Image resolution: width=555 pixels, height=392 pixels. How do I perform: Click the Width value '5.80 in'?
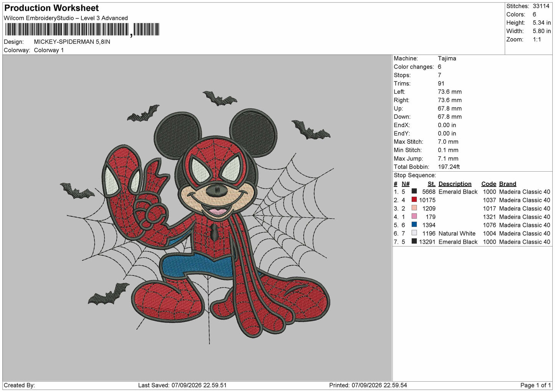tap(542, 31)
